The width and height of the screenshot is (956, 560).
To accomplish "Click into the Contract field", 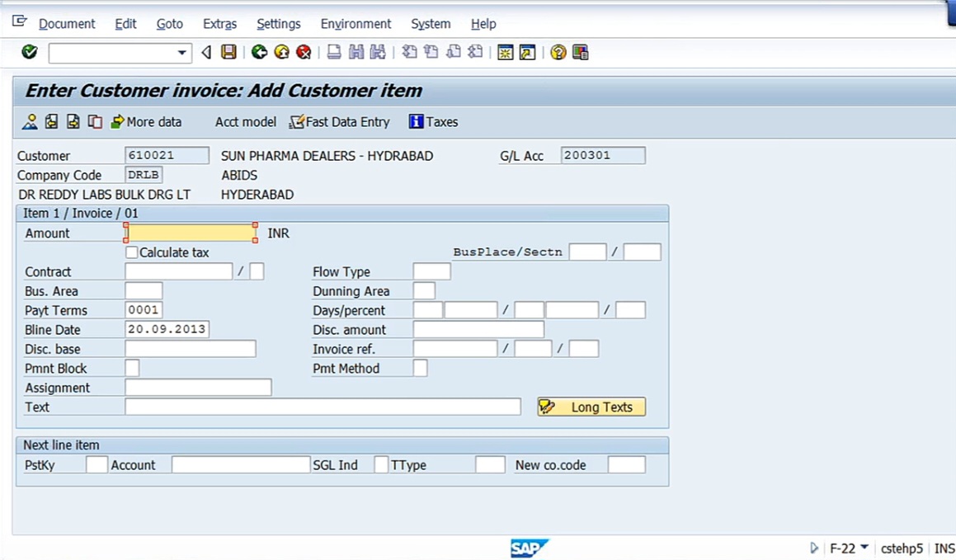I will click(179, 271).
